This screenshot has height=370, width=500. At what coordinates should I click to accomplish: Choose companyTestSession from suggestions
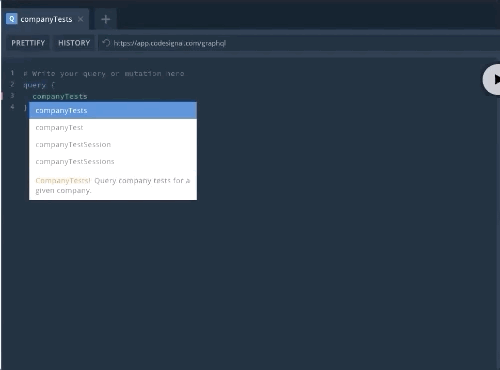coord(113,144)
